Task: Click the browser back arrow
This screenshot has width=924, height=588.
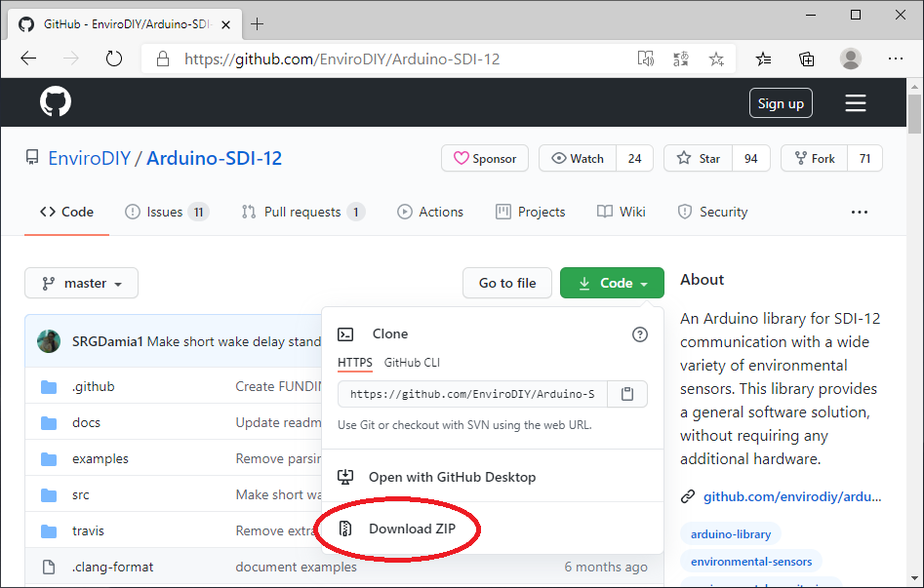Action: 28,59
